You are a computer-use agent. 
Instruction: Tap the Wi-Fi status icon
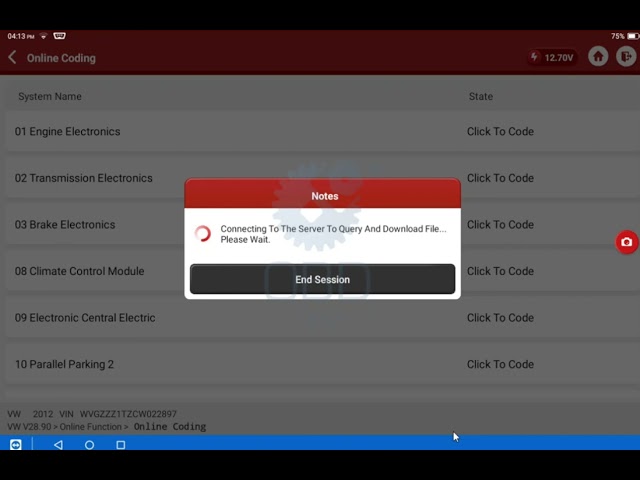click(x=43, y=36)
